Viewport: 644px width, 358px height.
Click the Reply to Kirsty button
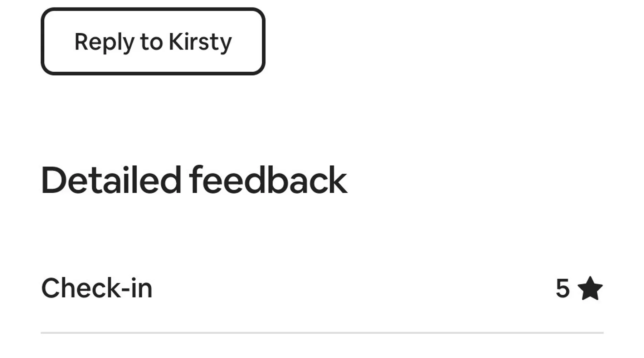pyautogui.click(x=153, y=42)
